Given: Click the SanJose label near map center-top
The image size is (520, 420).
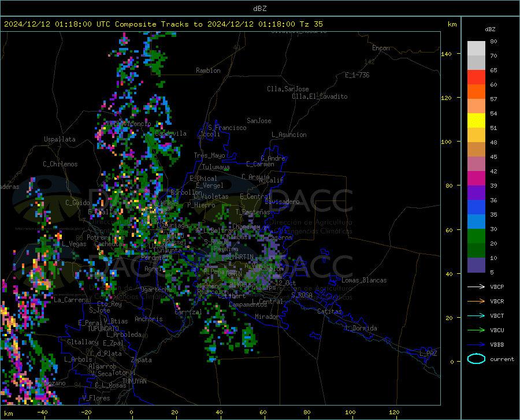Looking at the screenshot, I should [259, 121].
